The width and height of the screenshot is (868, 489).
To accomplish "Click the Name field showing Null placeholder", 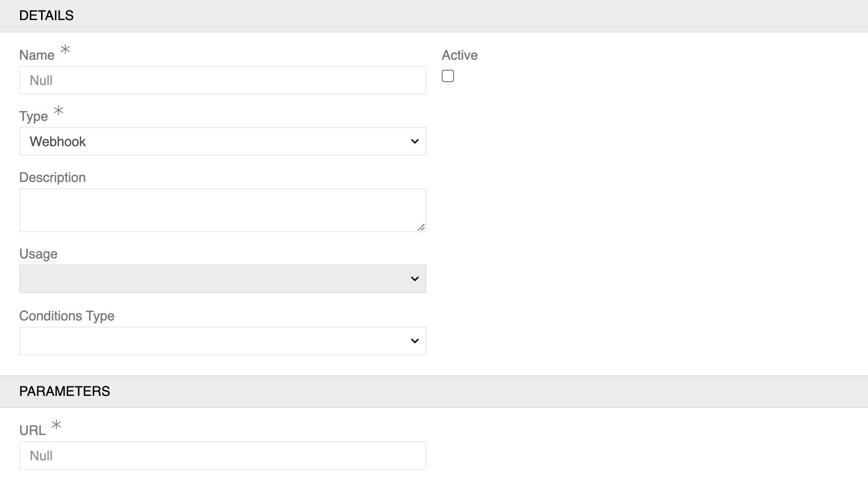I will click(222, 80).
